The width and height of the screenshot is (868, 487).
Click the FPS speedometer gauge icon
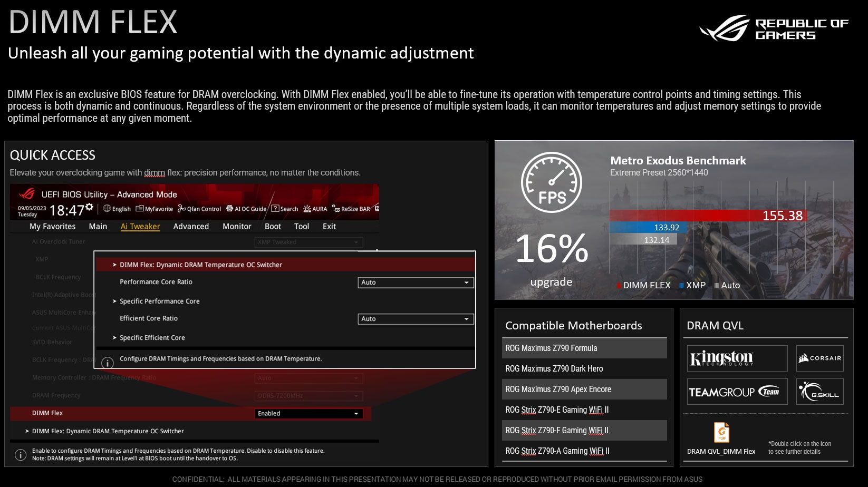(552, 182)
